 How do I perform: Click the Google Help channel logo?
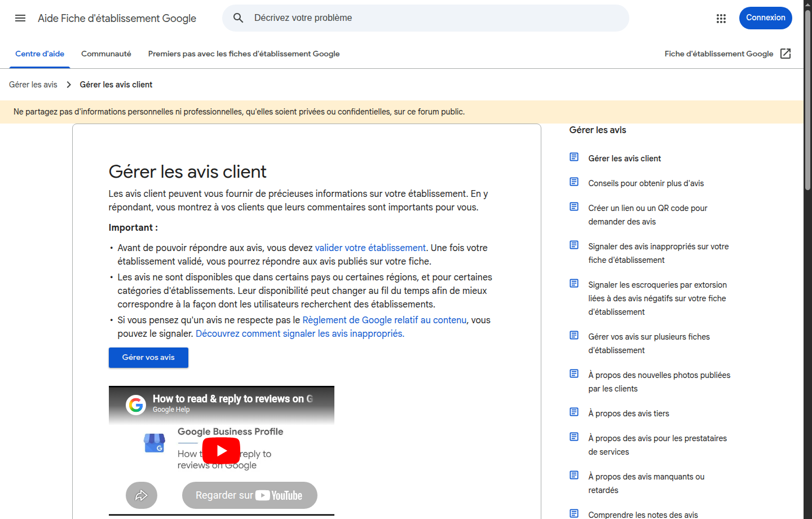[x=136, y=404]
